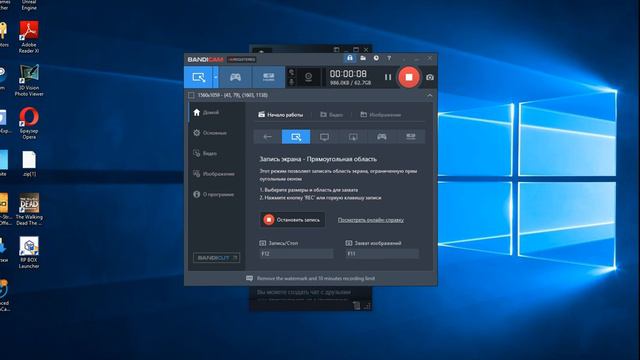Switch to HDMI device recording mode in top toolbar
Viewport: 640px width, 360px height.
pos(268,77)
